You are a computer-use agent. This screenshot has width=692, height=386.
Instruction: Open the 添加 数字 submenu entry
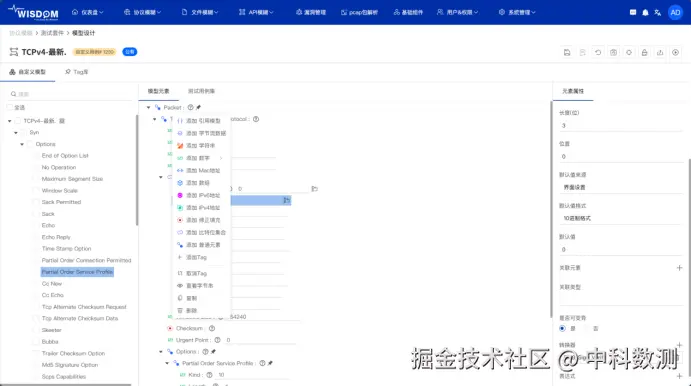[x=202, y=158]
